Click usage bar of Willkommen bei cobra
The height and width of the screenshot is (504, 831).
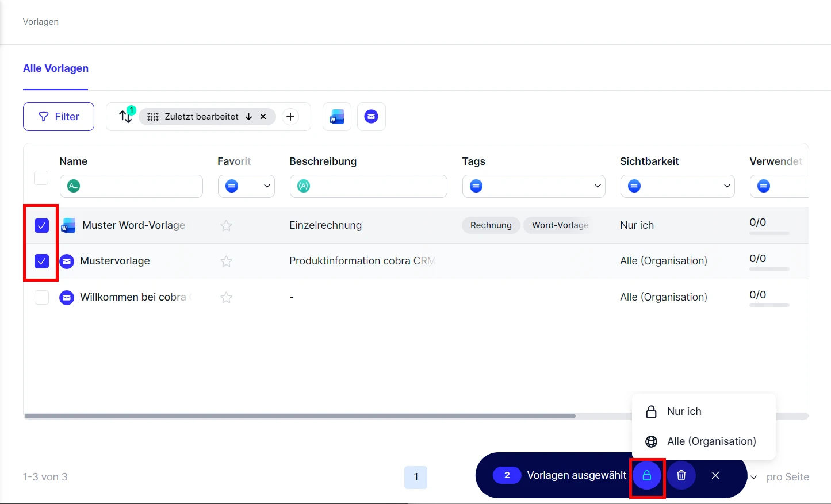769,305
